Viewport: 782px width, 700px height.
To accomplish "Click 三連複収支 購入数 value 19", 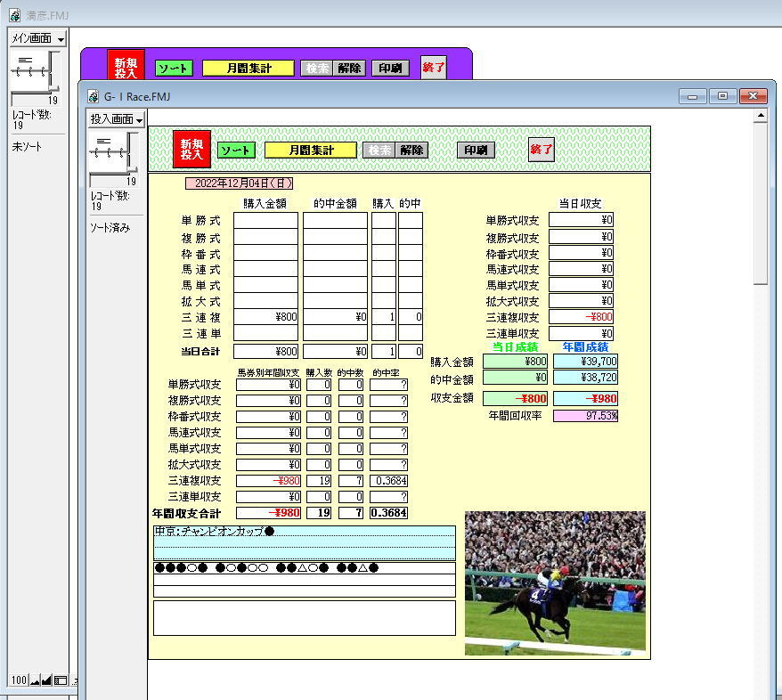I will tap(319, 481).
